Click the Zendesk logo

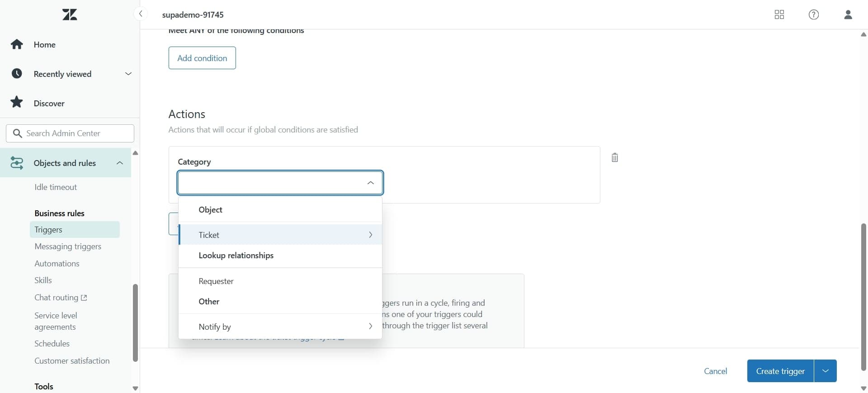[x=69, y=14]
